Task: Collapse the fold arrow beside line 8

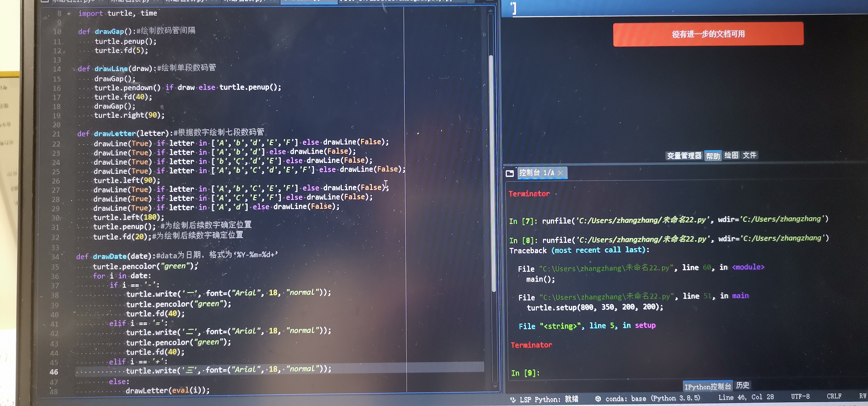Action: 69,14
